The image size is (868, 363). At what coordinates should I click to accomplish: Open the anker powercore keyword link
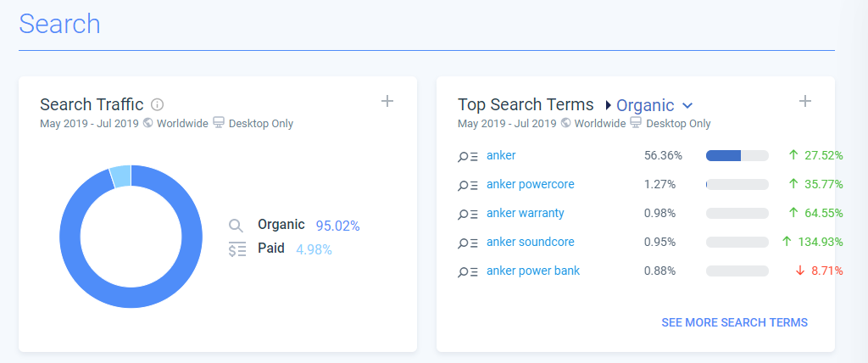click(531, 184)
